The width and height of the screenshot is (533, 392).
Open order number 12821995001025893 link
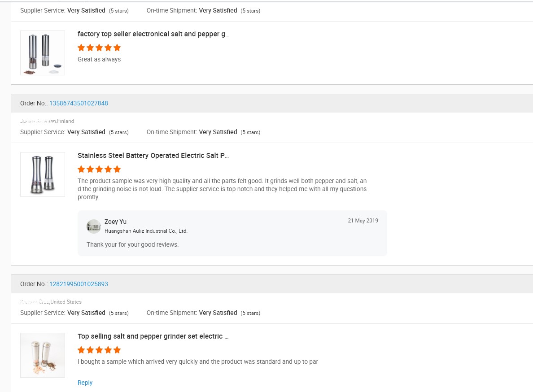click(x=79, y=284)
